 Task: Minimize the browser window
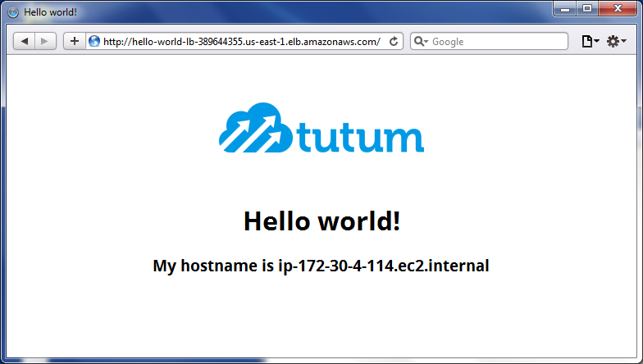click(x=565, y=8)
